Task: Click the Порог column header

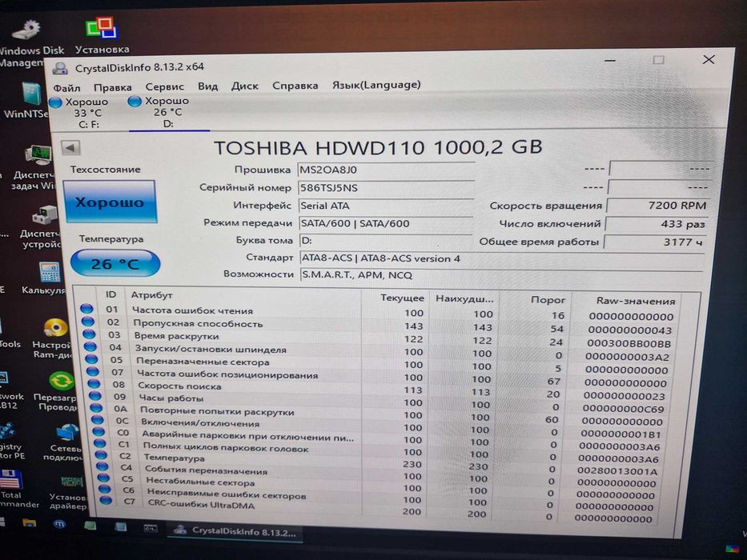Action: tap(548, 300)
